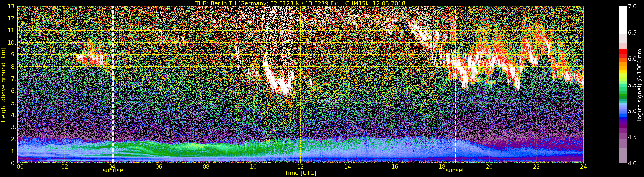Click the '3.' height tick label

coord(14,127)
